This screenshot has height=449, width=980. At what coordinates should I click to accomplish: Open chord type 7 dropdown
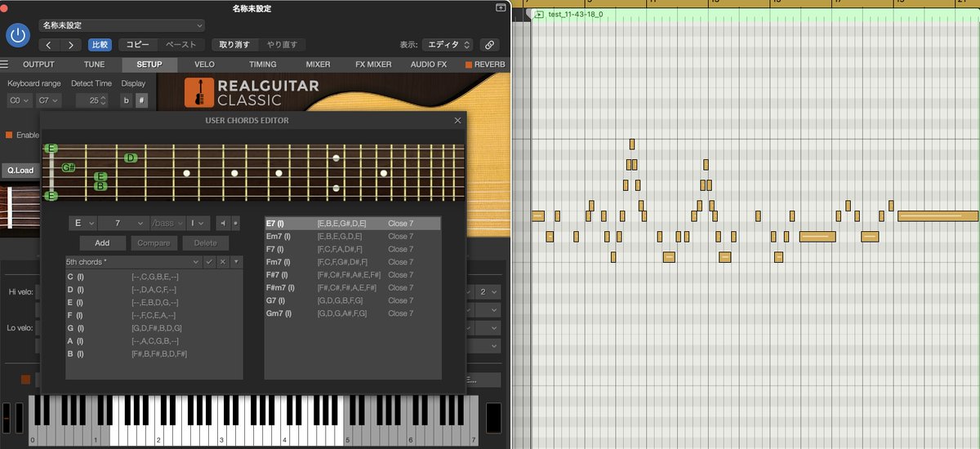[124, 223]
